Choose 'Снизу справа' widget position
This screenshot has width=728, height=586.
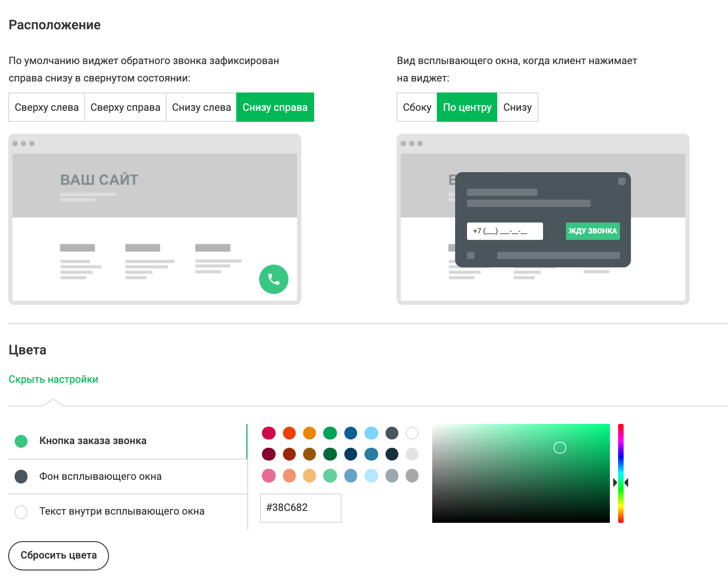[x=275, y=107]
